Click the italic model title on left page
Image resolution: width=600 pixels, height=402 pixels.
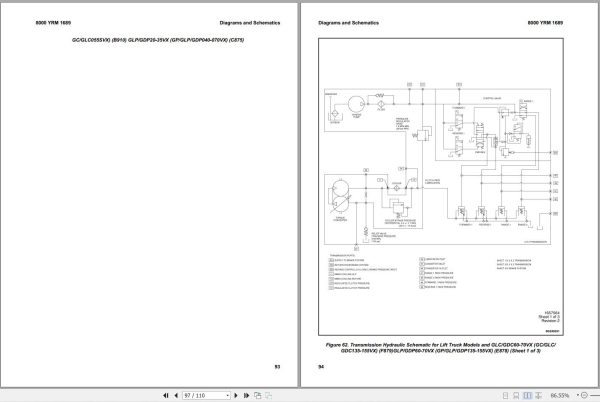(158, 40)
